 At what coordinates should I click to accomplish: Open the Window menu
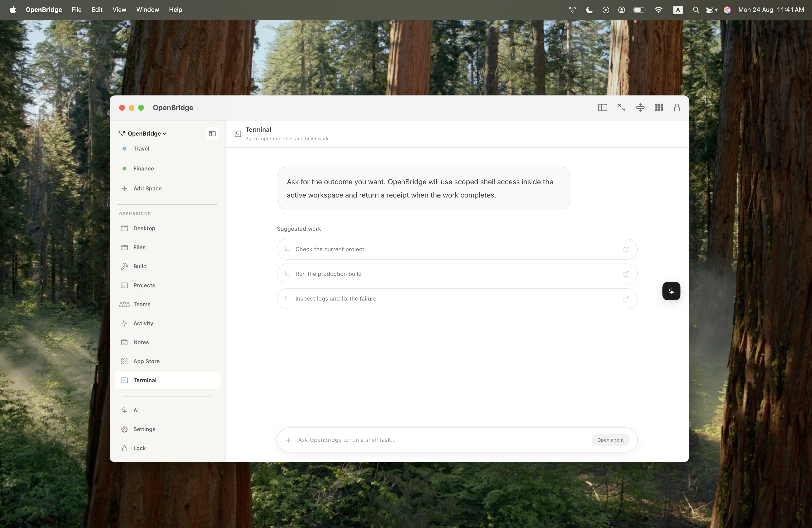point(147,10)
